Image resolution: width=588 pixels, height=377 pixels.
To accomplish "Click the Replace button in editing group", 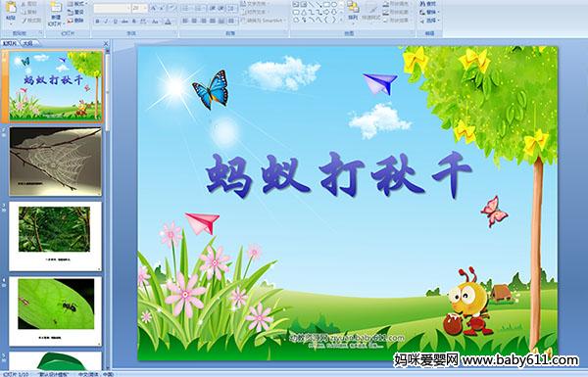I will (428, 12).
